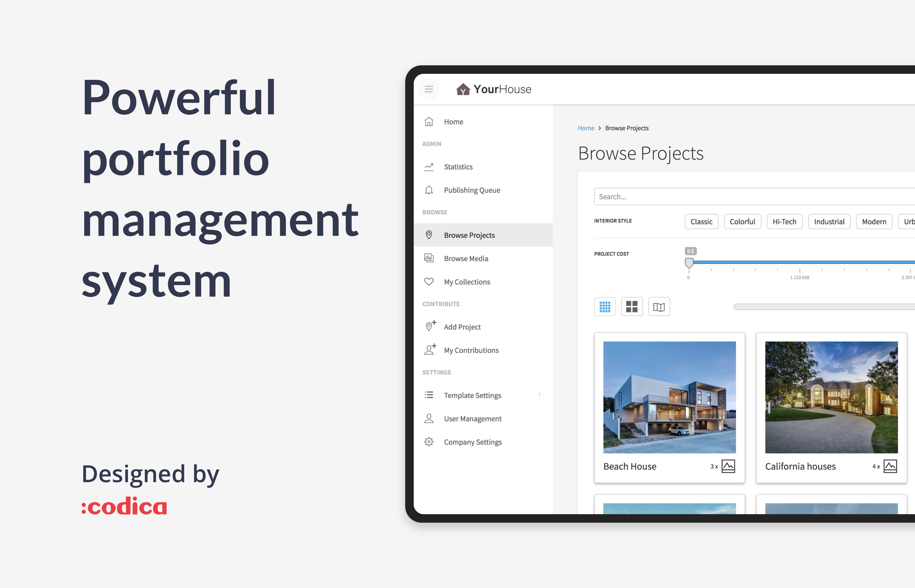Open Browse Media in sidebar
The image size is (915, 588).
(x=466, y=259)
